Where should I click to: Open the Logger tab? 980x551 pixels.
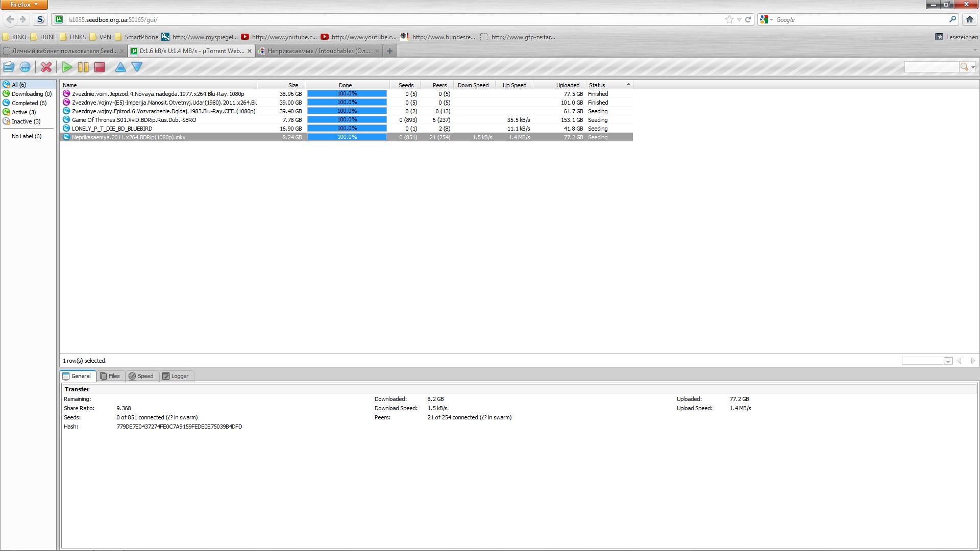click(x=175, y=376)
